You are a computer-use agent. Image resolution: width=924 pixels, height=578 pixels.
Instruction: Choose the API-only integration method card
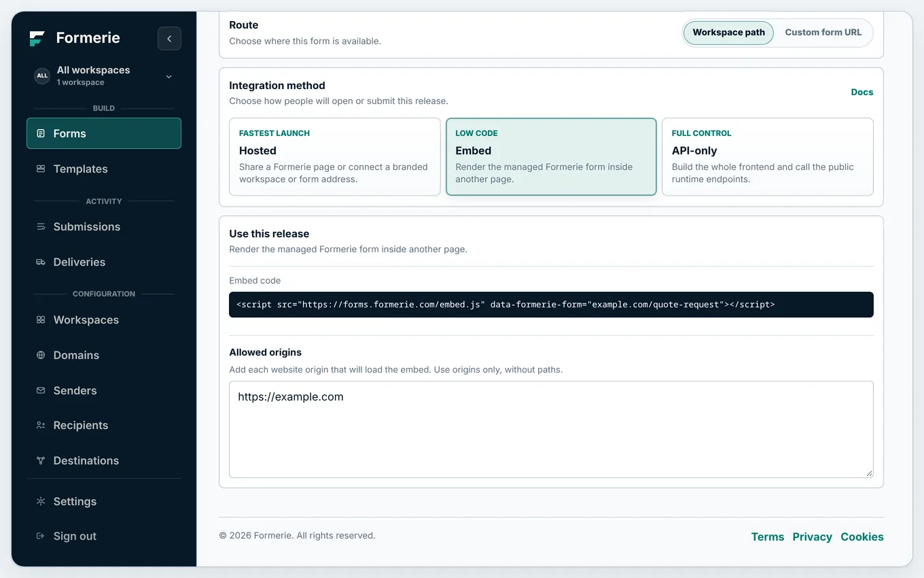(768, 156)
